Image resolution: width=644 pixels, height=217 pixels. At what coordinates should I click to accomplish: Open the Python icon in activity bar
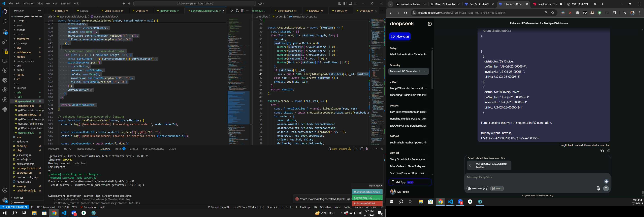click(x=5, y=109)
